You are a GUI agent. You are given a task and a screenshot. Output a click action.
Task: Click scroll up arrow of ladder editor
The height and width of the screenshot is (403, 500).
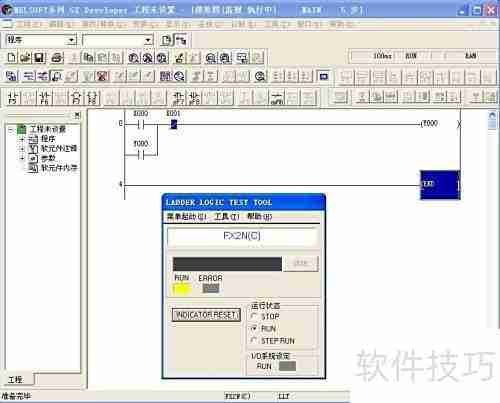tap(493, 116)
